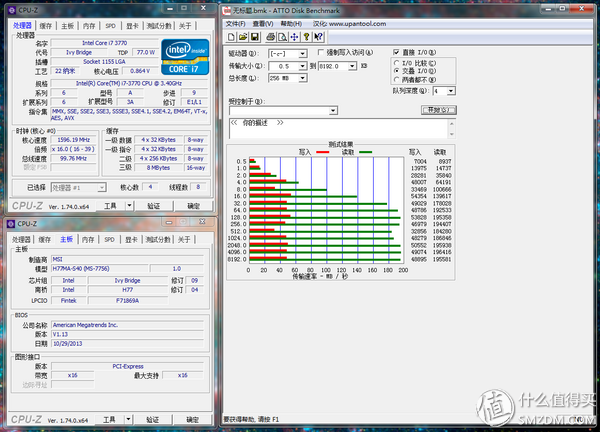This screenshot has width=600, height=432.
Task: Click the green 读取 legend marker
Action: [365, 152]
